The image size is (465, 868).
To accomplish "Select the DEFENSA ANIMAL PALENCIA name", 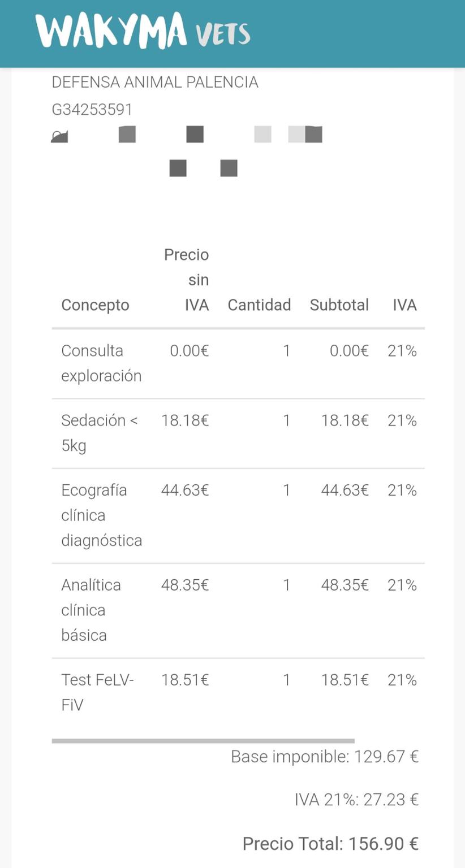I will point(155,83).
